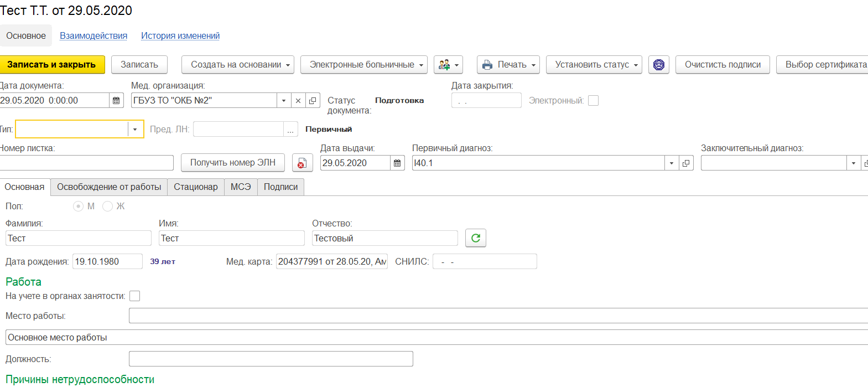
Task: Clear the Мед. организация field with X
Action: (x=298, y=101)
